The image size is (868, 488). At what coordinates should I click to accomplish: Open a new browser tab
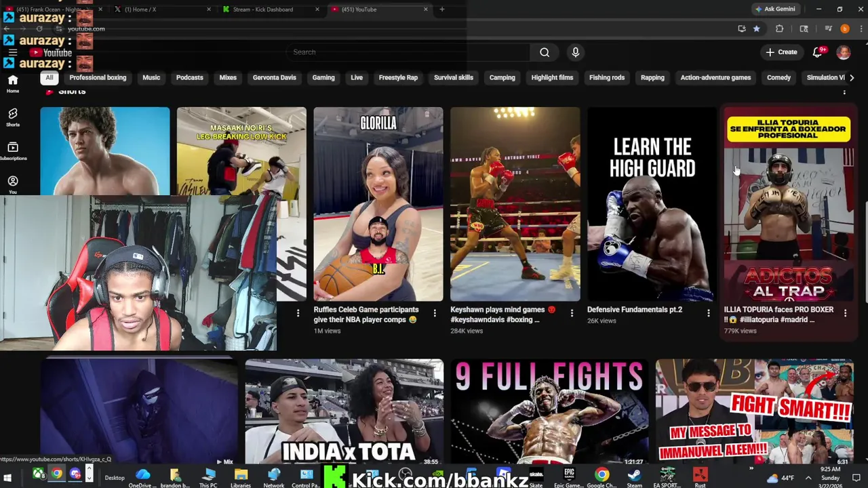point(442,9)
